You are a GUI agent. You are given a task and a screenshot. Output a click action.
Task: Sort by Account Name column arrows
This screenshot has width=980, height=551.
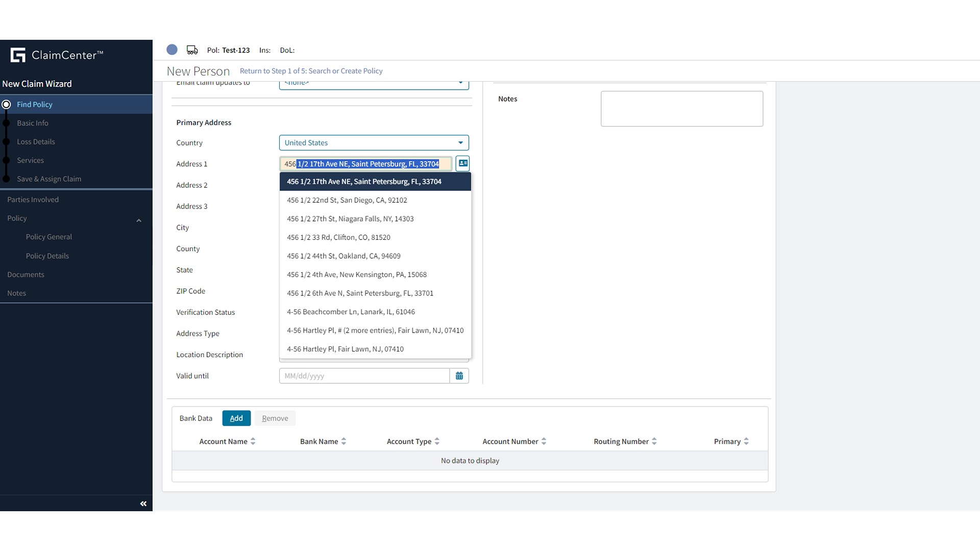[253, 441]
